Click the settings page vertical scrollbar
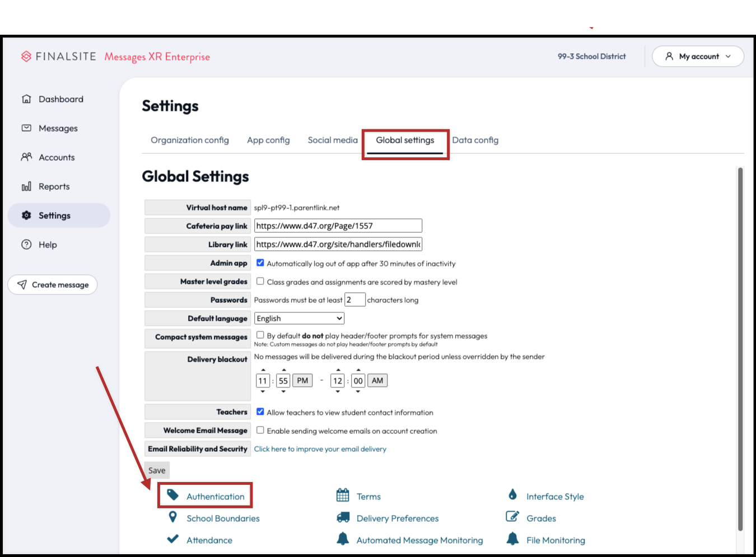The image size is (756, 557). [x=740, y=347]
